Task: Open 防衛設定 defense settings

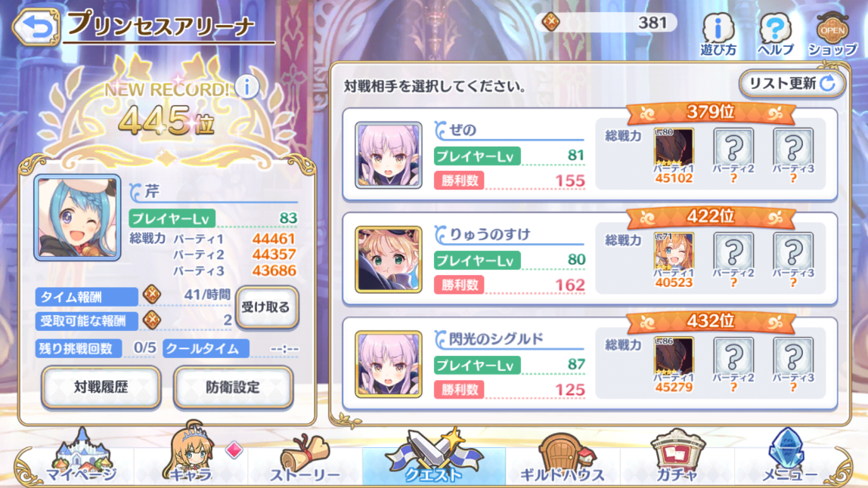Action: [x=233, y=388]
